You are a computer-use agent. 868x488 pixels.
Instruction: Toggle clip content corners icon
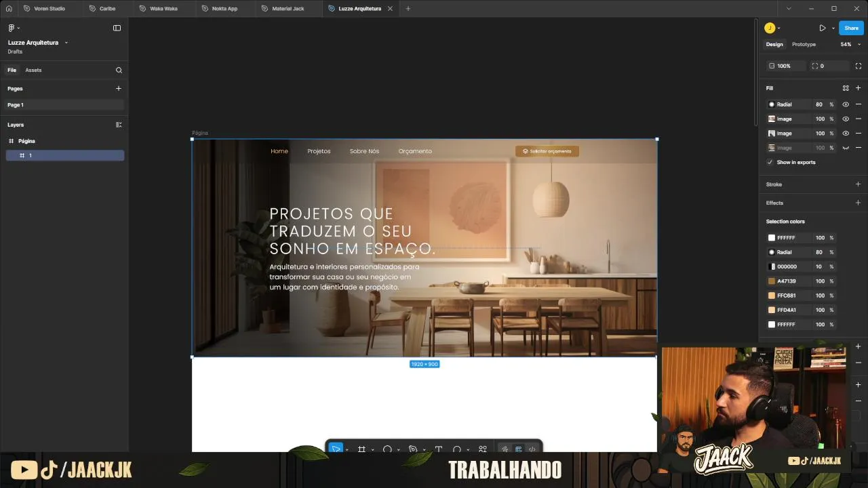859,66
